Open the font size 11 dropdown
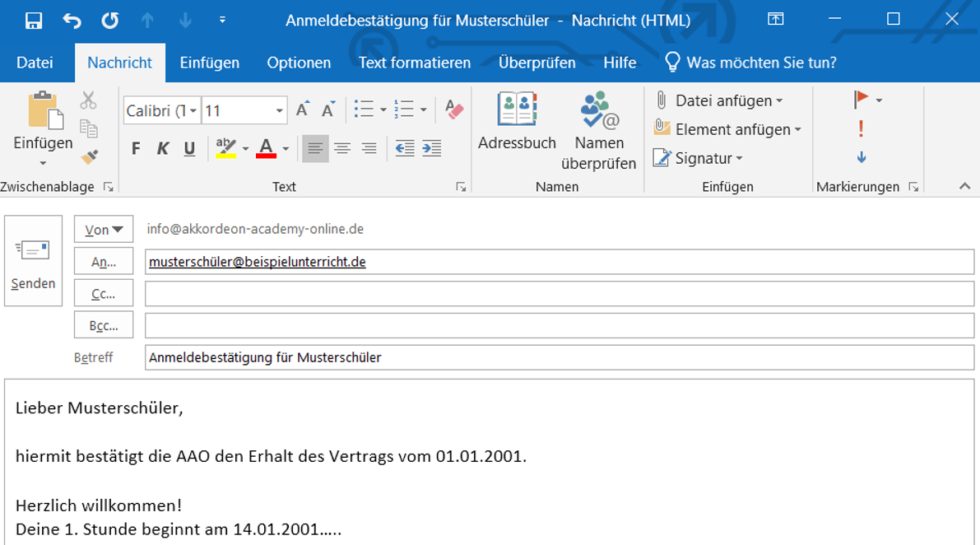The width and height of the screenshot is (980, 545). [280, 111]
